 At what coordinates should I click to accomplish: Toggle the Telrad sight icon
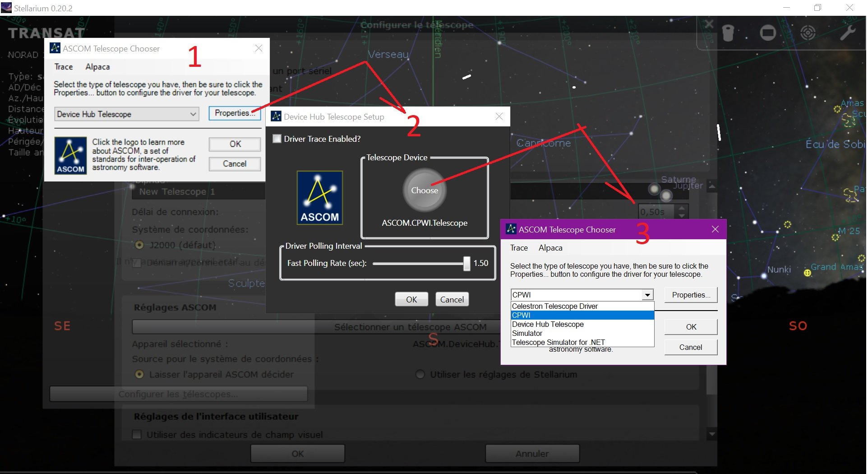click(x=808, y=33)
